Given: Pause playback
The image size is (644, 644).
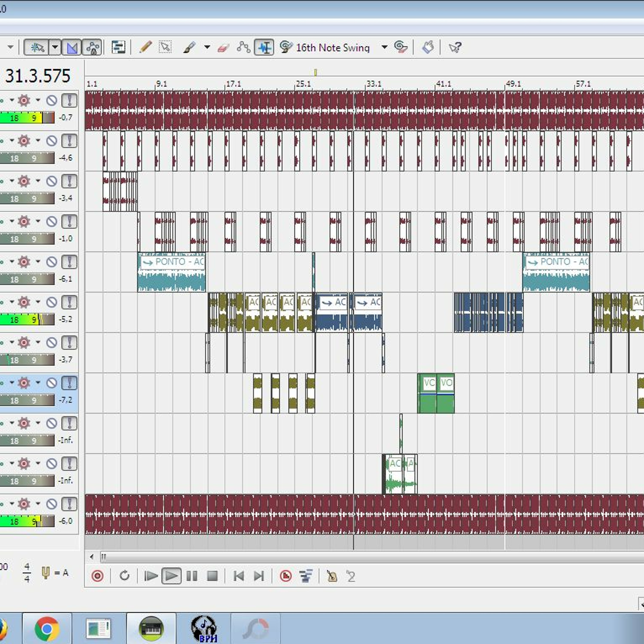Looking at the screenshot, I should 192,576.
